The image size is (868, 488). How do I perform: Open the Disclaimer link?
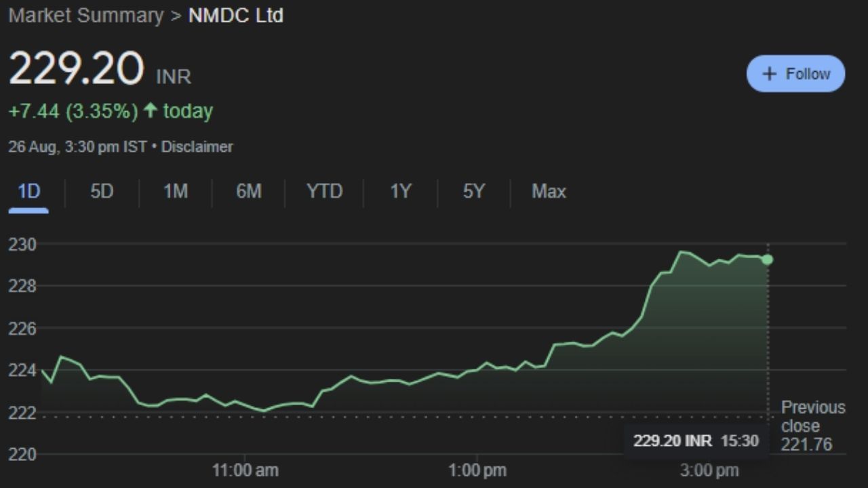[x=197, y=146]
